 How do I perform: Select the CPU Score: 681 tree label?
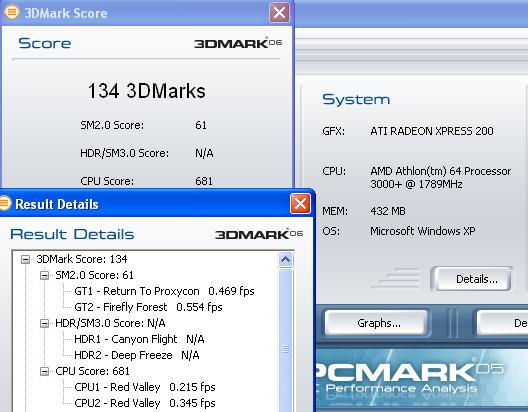pos(92,371)
